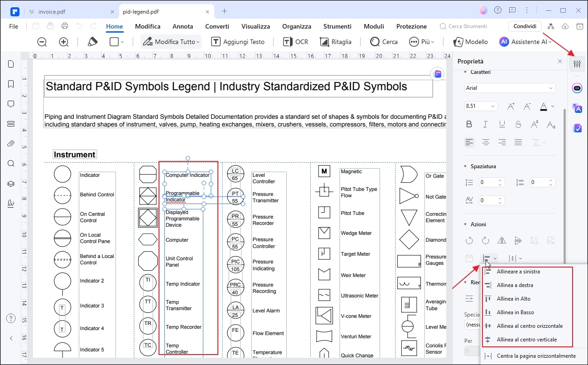Open the File menu

pyautogui.click(x=14, y=26)
